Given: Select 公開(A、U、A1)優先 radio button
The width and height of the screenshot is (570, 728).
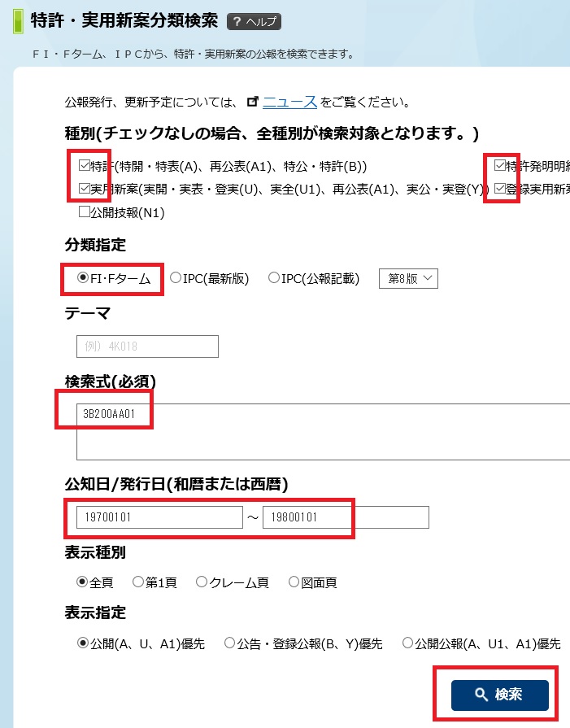Looking at the screenshot, I should point(83,643).
